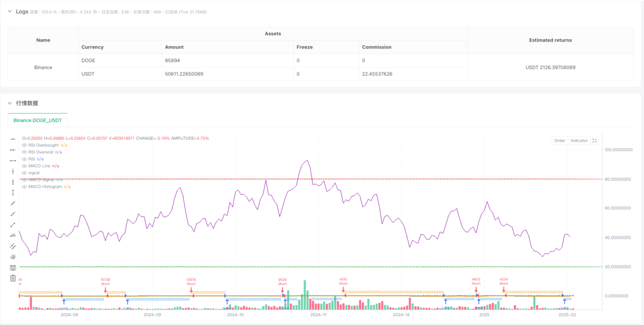Select the horizontal straight line drawing tool
The height and width of the screenshot is (325, 644).
[x=13, y=139]
